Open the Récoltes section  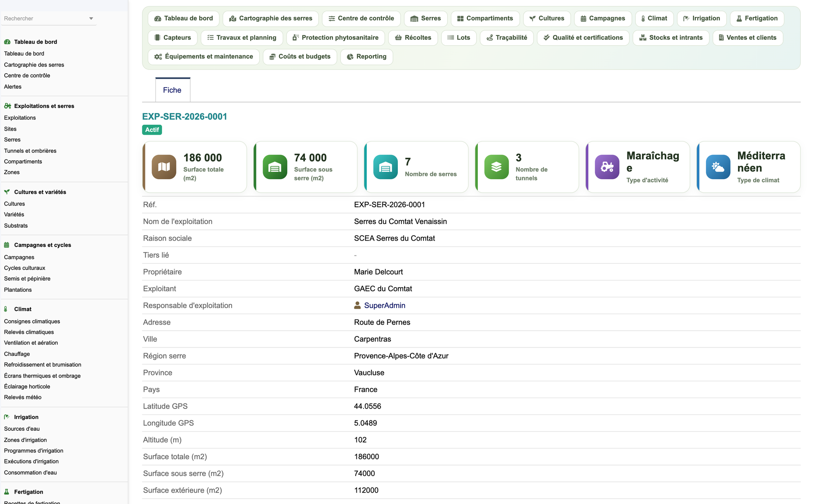point(413,38)
